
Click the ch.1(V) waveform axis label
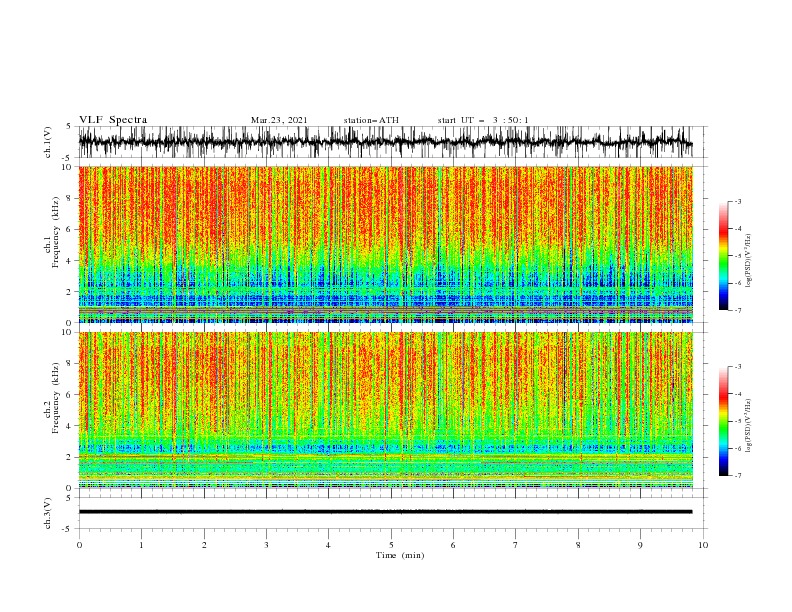pyautogui.click(x=48, y=142)
